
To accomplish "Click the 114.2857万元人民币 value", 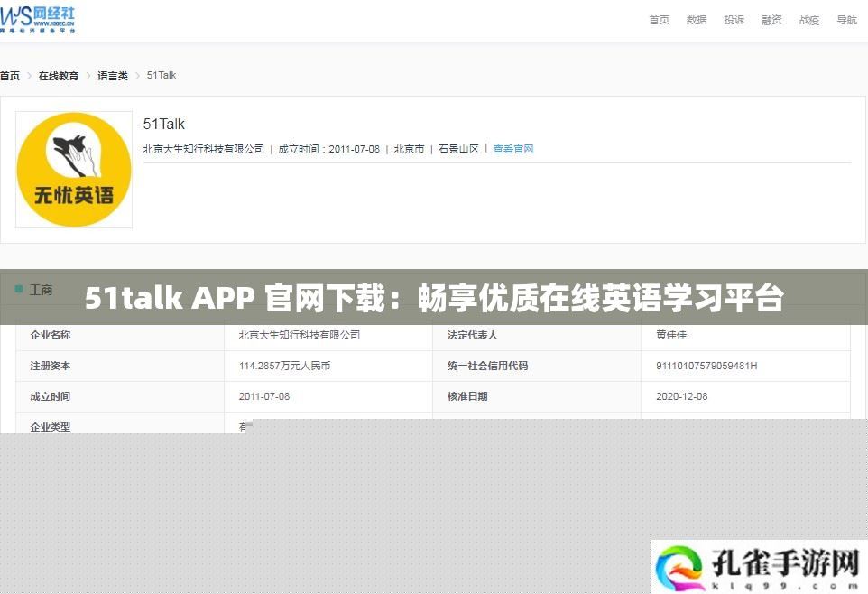I will click(x=284, y=366).
